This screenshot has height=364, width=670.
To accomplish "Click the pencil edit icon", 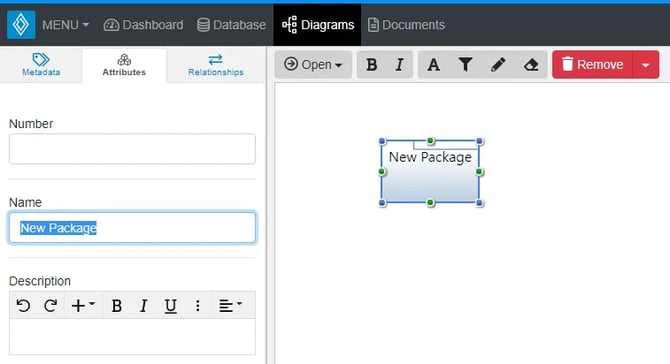I will tap(498, 65).
